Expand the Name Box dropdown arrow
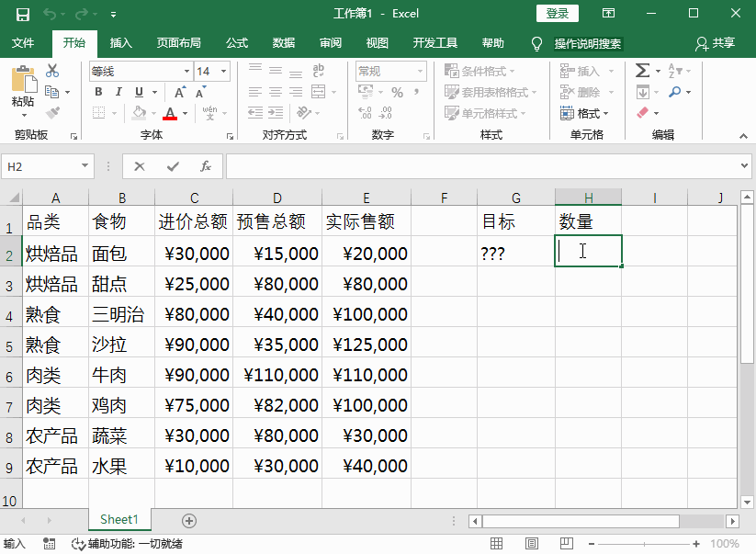Viewport: 756px width, 554px height. click(85, 166)
